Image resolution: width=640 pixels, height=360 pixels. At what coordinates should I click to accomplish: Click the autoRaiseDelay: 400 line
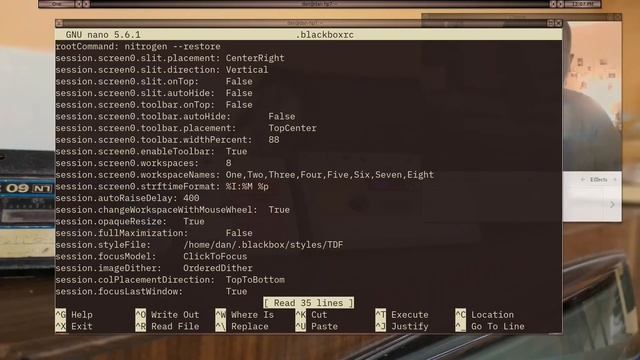(127, 198)
